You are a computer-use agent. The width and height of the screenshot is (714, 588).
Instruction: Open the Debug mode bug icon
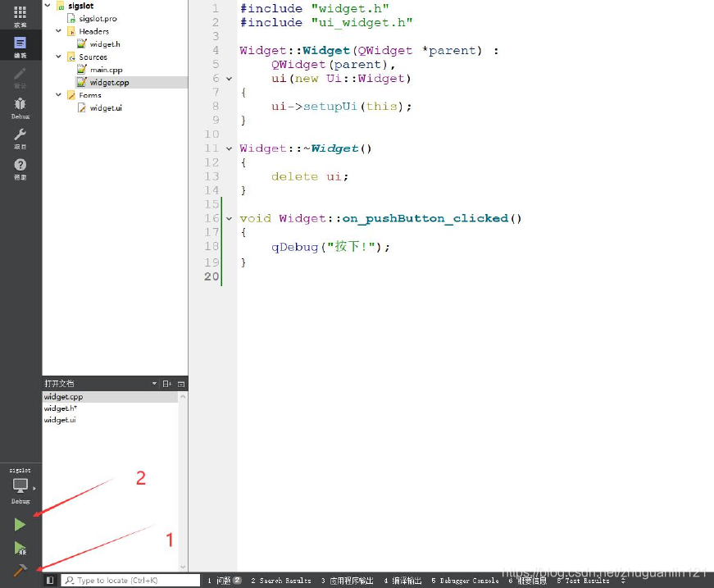20,107
